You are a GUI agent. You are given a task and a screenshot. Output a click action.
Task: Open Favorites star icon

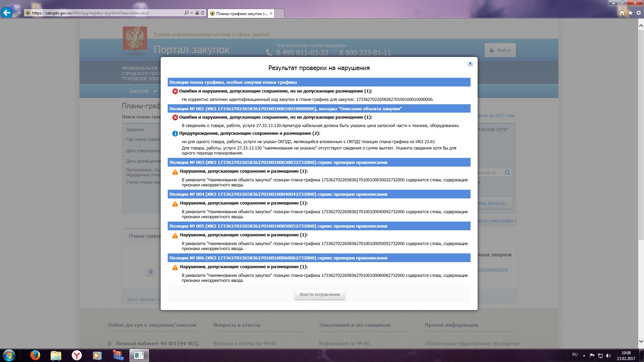pyautogui.click(x=630, y=13)
